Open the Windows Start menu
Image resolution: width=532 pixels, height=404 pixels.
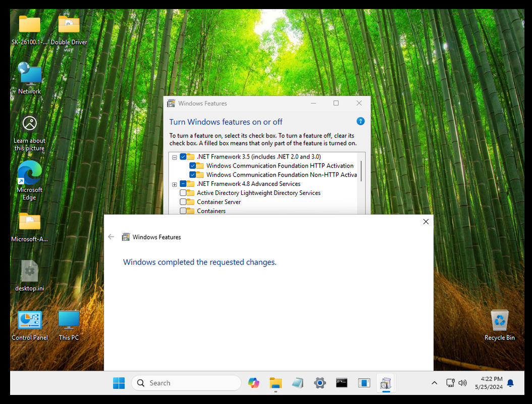[119, 383]
